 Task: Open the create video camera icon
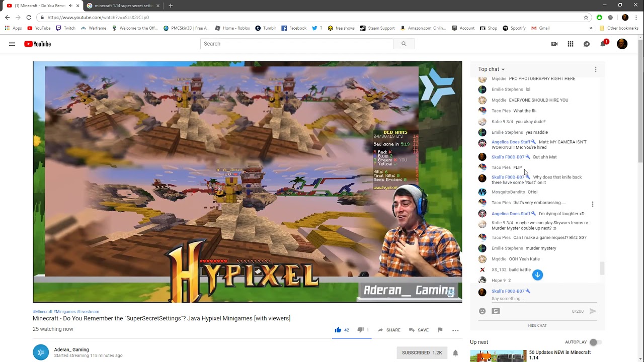point(554,44)
